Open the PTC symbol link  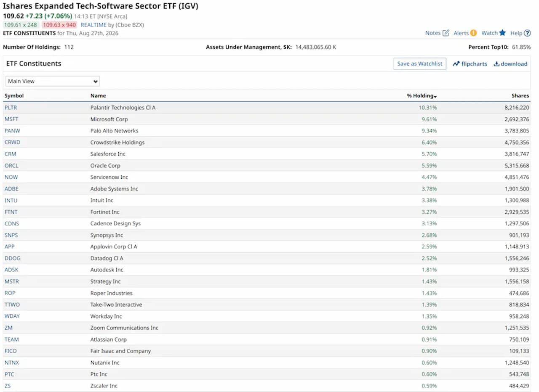pos(10,374)
